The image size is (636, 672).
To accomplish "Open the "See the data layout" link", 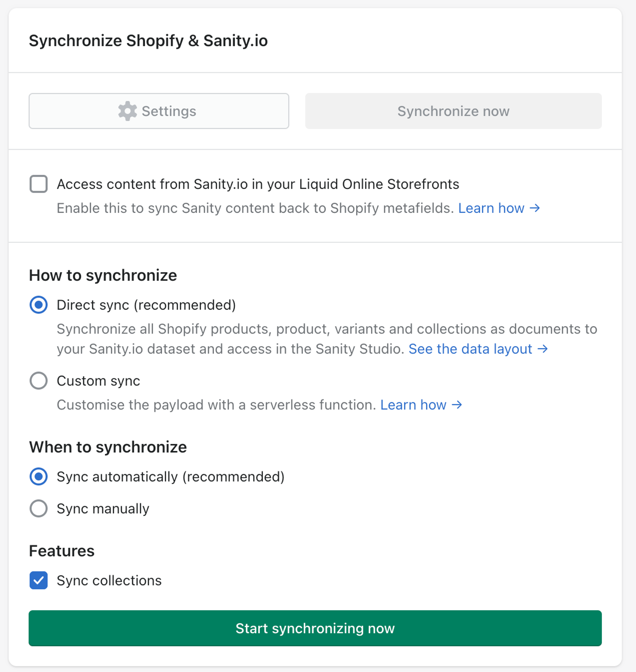I will point(470,349).
